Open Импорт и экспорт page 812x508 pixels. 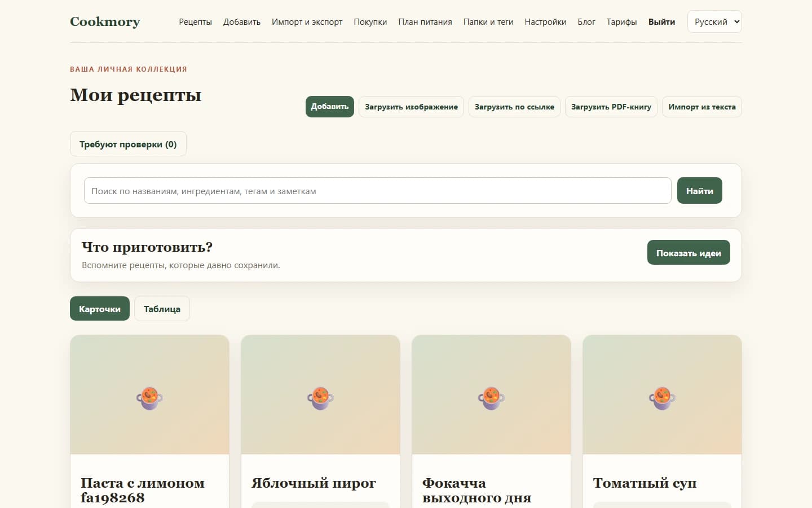(x=307, y=22)
